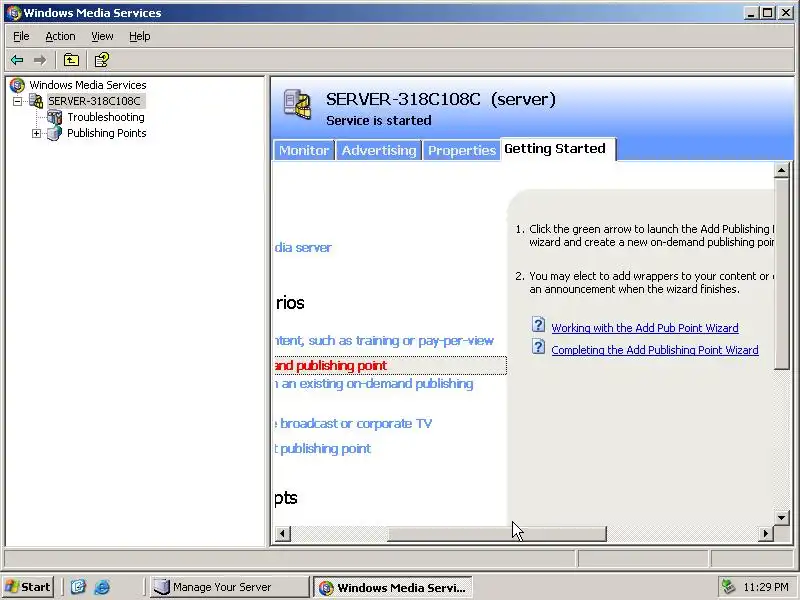
Task: Switch to the Properties tab
Action: 462,151
